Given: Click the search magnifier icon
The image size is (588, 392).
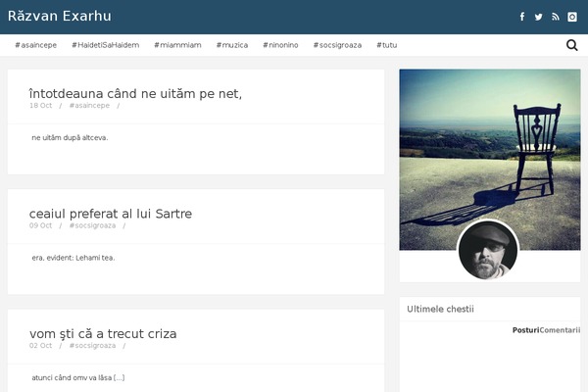Looking at the screenshot, I should tap(572, 45).
